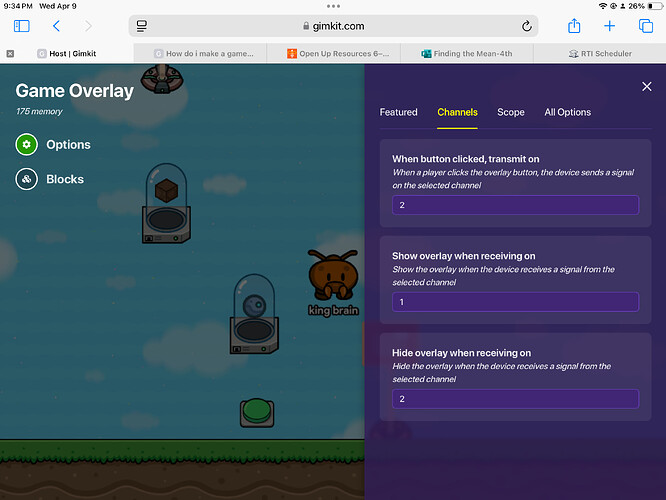Viewport: 666px width, 500px height.
Task: Tap the Safari sidebar toggle icon
Action: [x=21, y=26]
